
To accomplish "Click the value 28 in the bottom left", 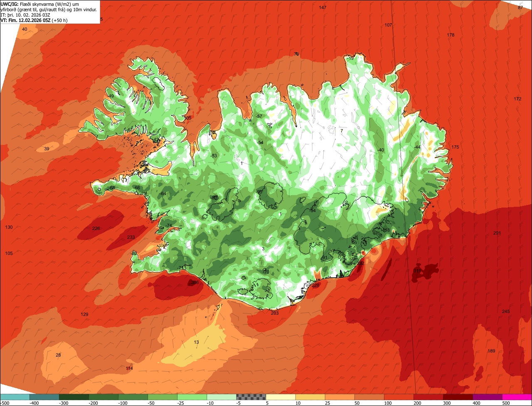I will [58, 355].
